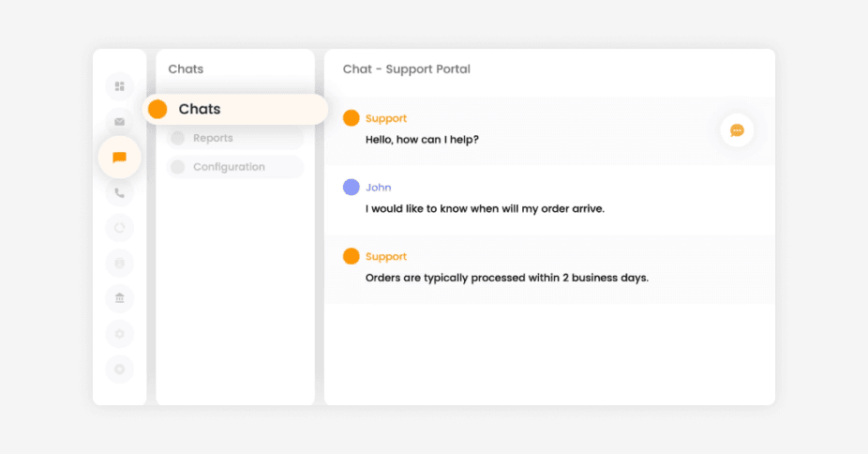Click the gray dot beside Reports

click(178, 138)
